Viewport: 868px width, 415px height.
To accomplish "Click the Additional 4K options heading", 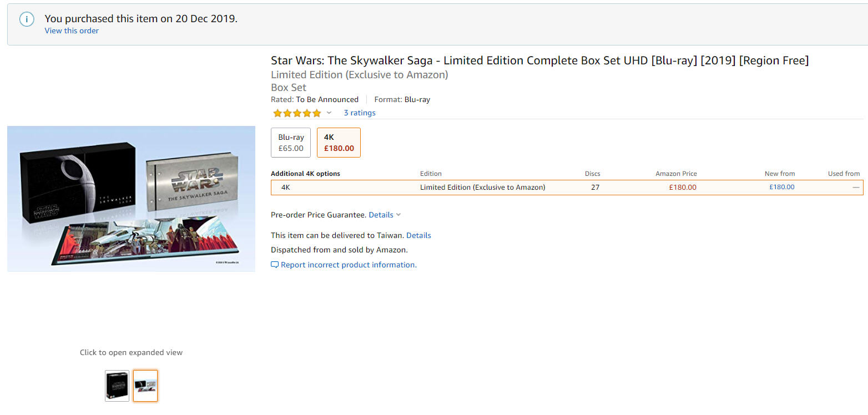I will point(305,174).
